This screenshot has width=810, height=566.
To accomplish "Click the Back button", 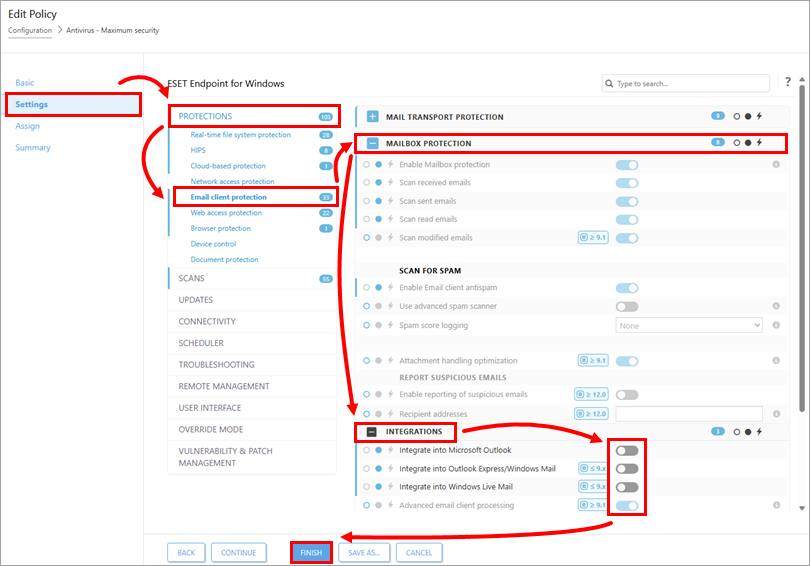I will (186, 553).
